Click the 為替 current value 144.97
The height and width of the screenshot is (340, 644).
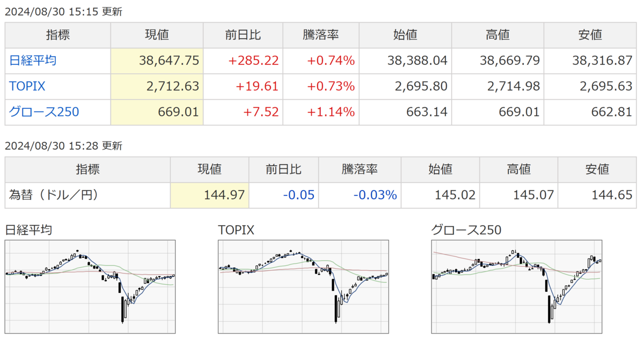(x=224, y=195)
